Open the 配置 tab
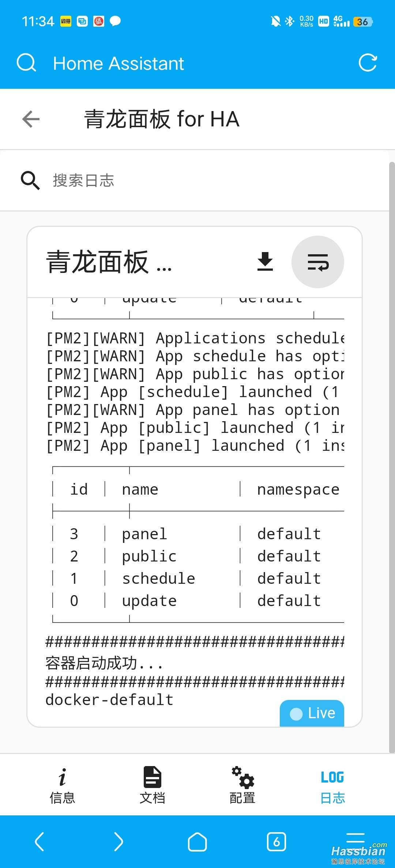The image size is (395, 868). [x=242, y=786]
